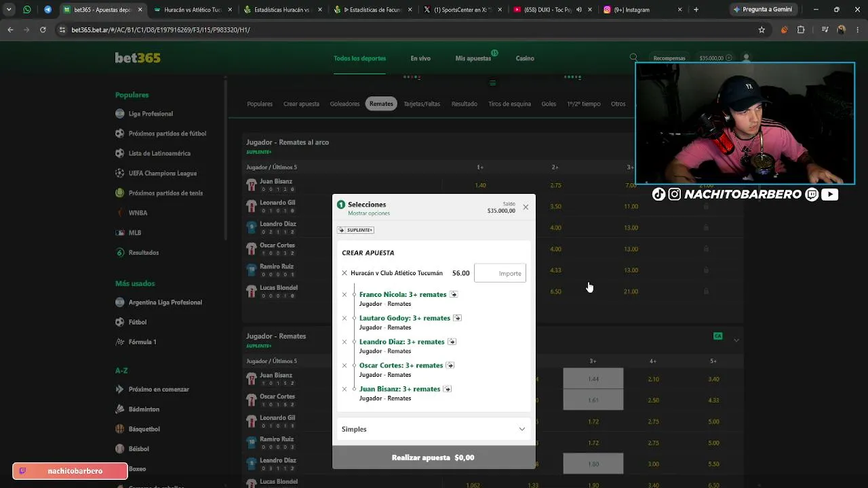Image resolution: width=868 pixels, height=488 pixels.
Task: Collapse the Jugador - Remates market chevron
Action: pyautogui.click(x=736, y=340)
